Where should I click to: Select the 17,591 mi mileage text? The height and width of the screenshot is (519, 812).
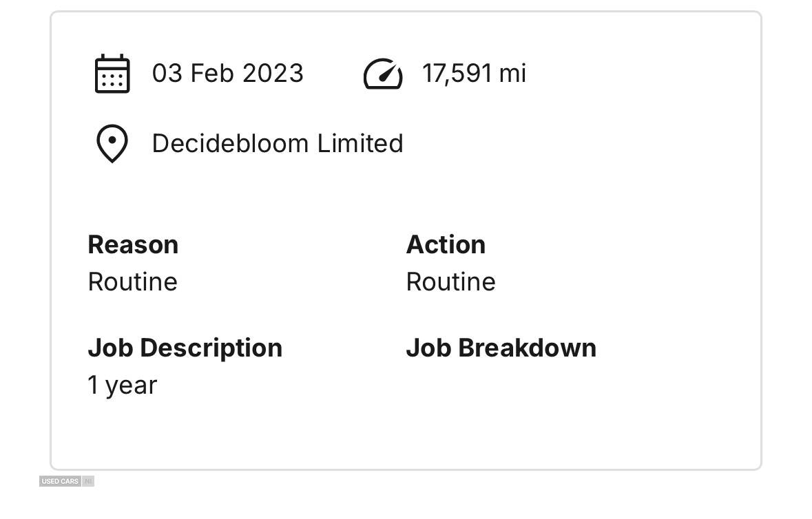point(474,73)
